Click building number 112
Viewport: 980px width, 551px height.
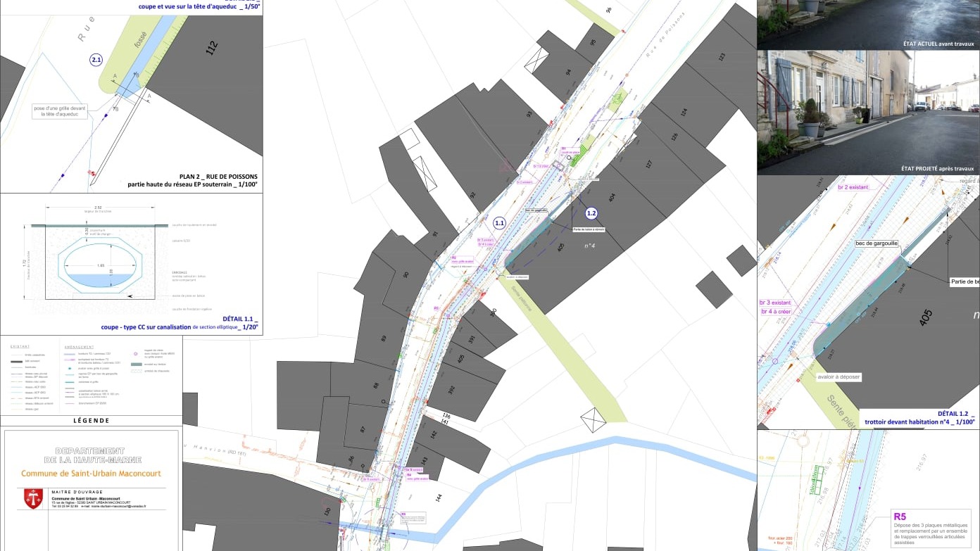pos(211,48)
